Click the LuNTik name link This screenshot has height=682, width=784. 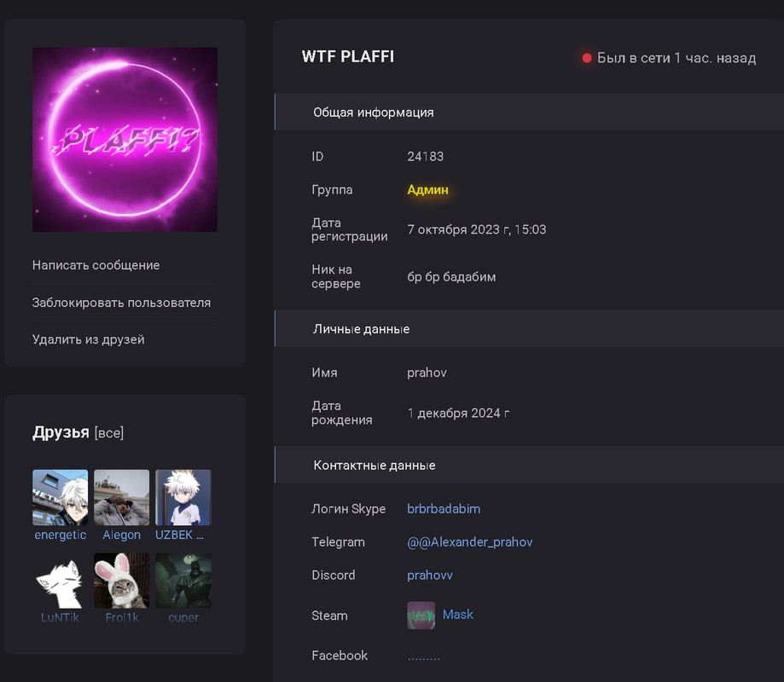pyautogui.click(x=60, y=618)
